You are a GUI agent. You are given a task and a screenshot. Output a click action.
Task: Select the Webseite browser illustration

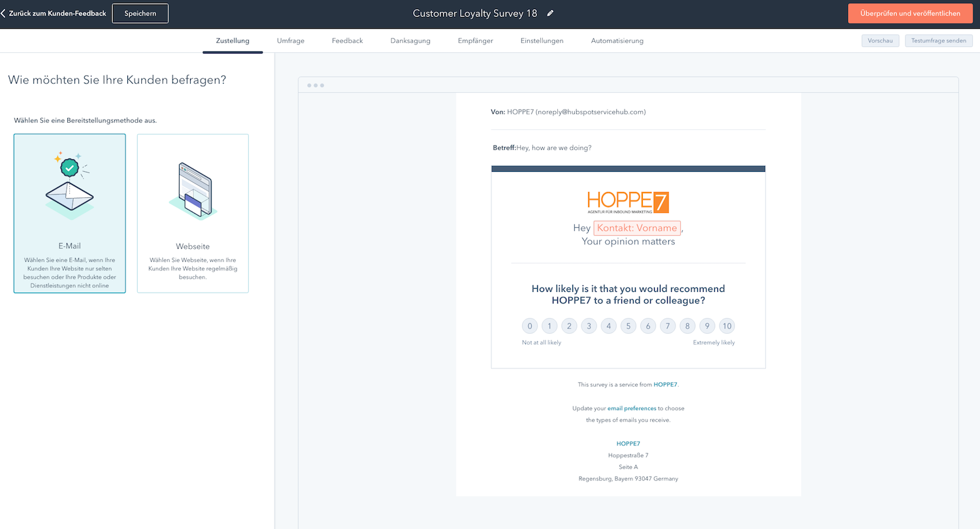tap(193, 190)
